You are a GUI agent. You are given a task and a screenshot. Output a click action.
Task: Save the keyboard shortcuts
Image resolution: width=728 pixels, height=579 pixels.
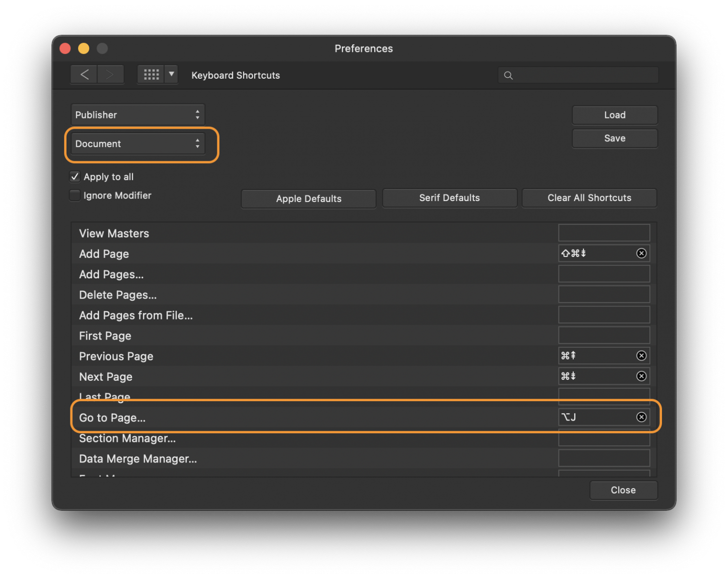pos(614,138)
